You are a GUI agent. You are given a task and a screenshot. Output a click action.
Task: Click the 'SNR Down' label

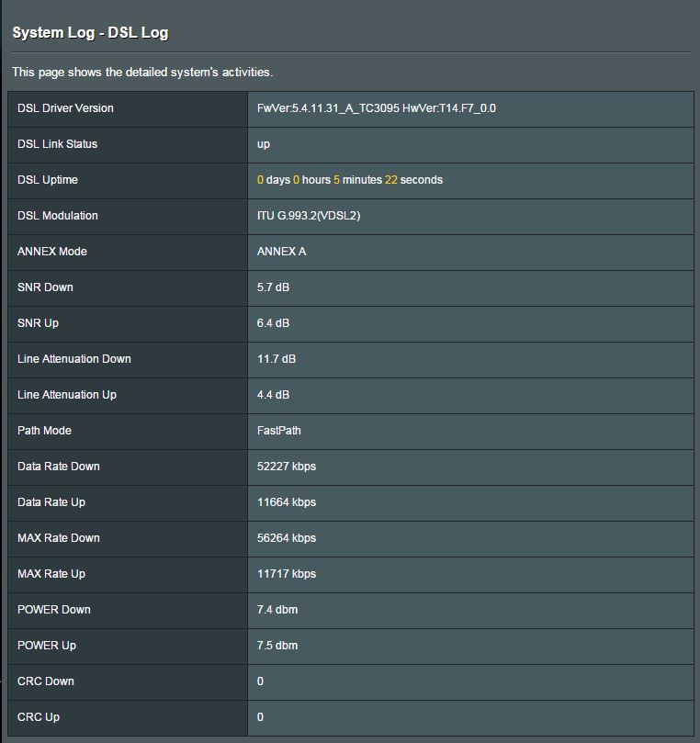click(46, 287)
